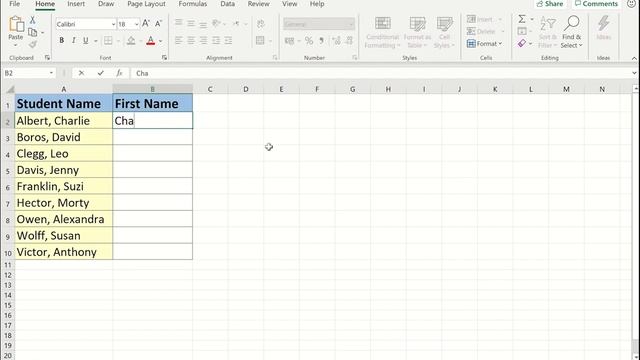This screenshot has width=640, height=360.
Task: Click the Format Painter brush icon
Action: pos(33,44)
